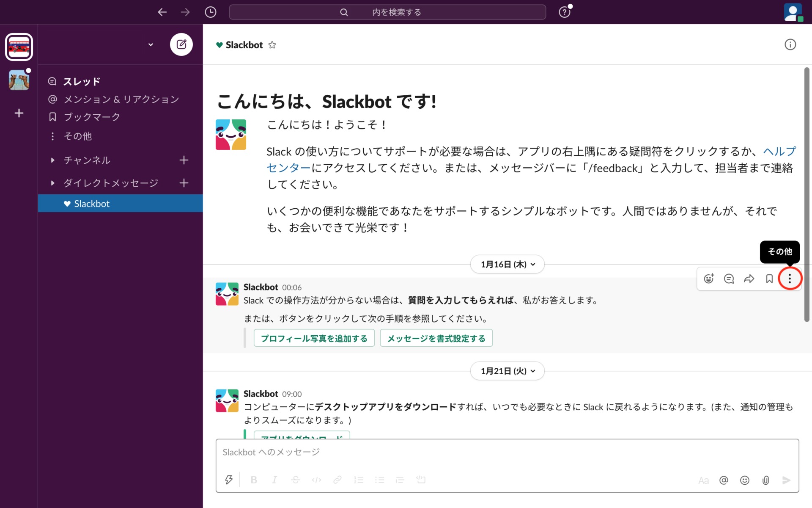Compose a new message with the pencil icon
Image resolution: width=812 pixels, height=508 pixels.
pyautogui.click(x=181, y=44)
